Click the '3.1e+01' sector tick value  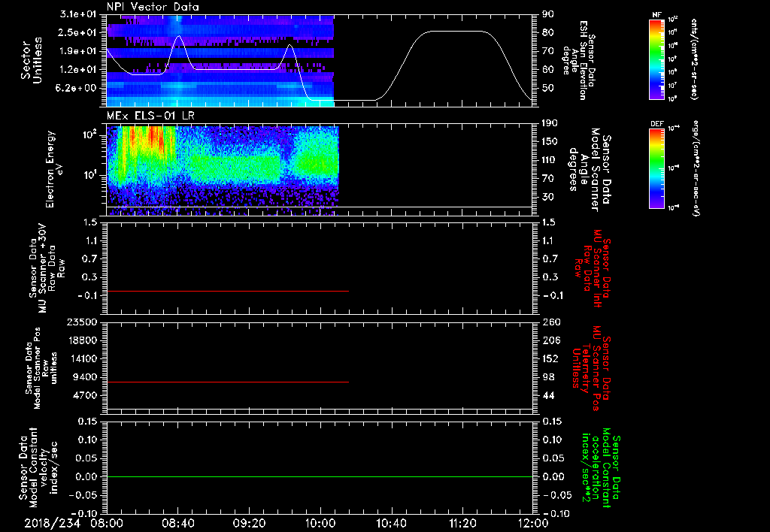(x=78, y=14)
